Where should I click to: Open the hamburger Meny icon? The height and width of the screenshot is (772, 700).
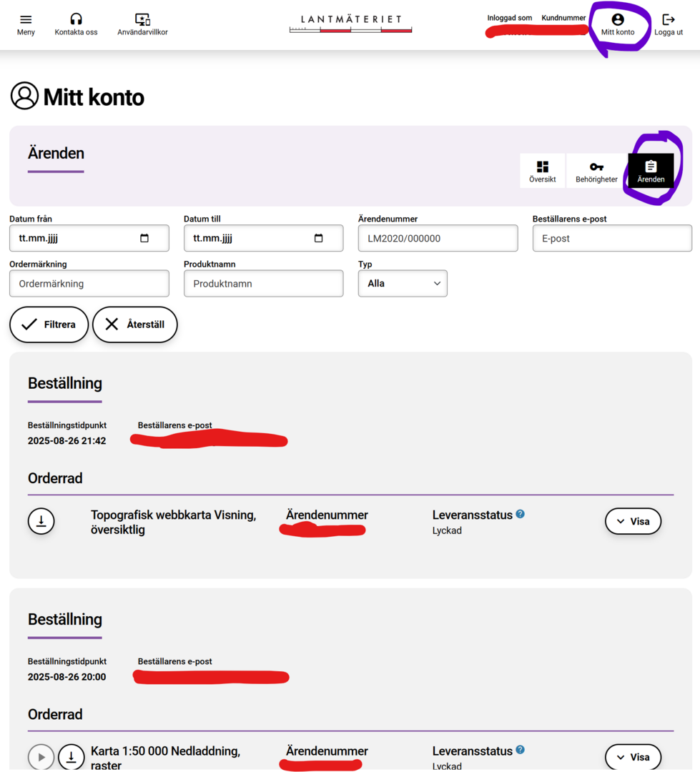pos(26,20)
